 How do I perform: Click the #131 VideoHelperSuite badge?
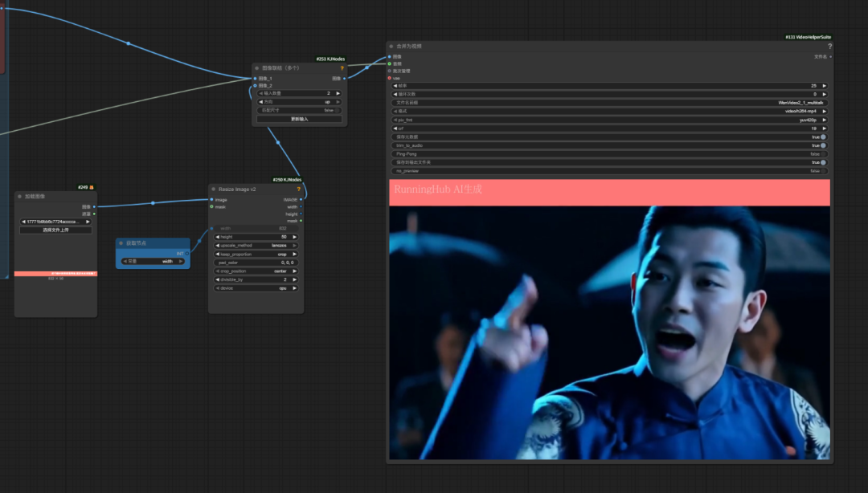tap(809, 37)
